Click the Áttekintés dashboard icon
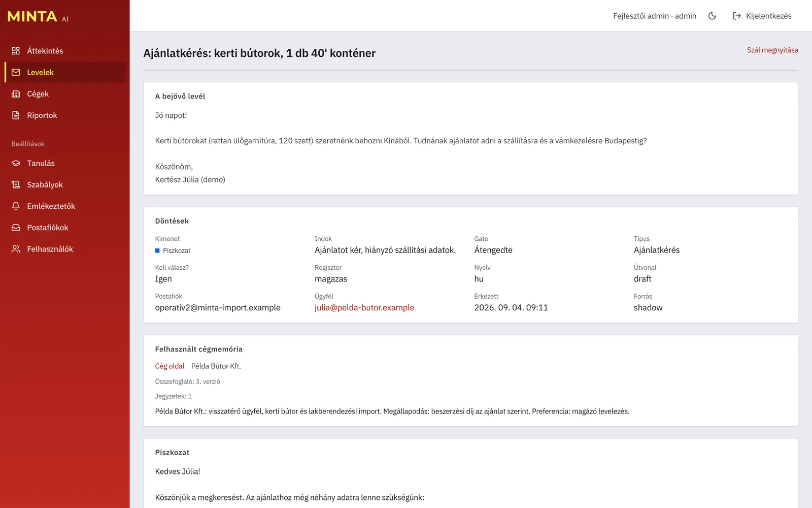This screenshot has width=812, height=508. pyautogui.click(x=16, y=51)
